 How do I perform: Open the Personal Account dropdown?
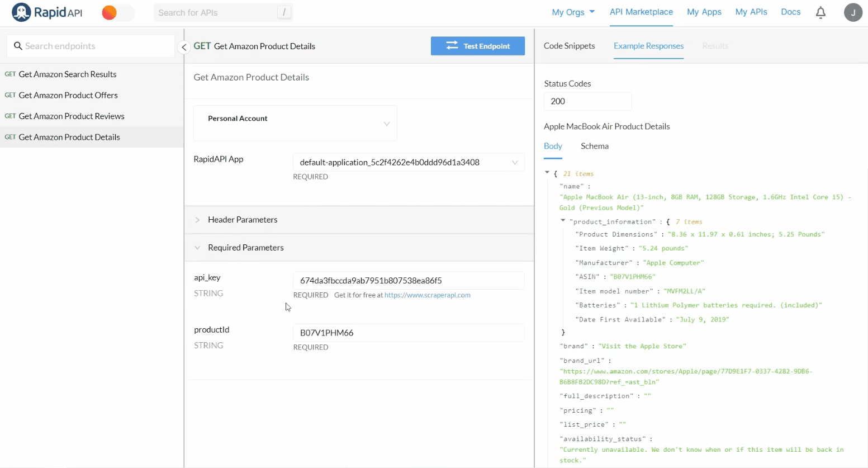tap(295, 123)
